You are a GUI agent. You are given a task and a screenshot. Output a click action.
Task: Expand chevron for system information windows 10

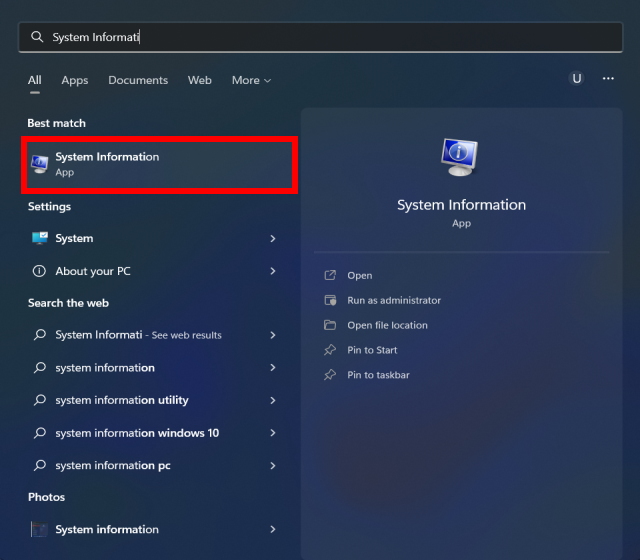[273, 433]
